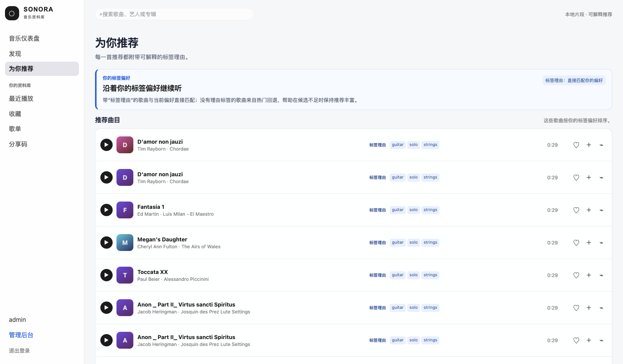This screenshot has width=623, height=364.
Task: Favorite Fantasia 1 with the heart icon
Action: click(576, 210)
